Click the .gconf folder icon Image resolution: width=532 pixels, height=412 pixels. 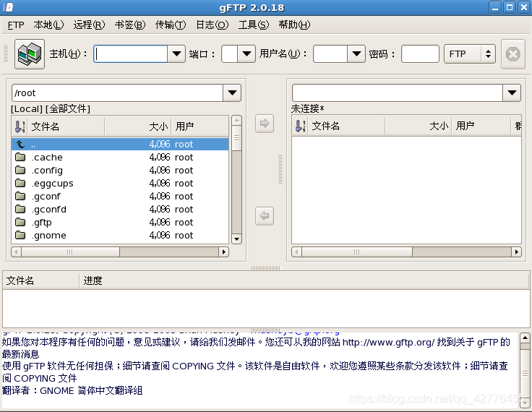[20, 196]
